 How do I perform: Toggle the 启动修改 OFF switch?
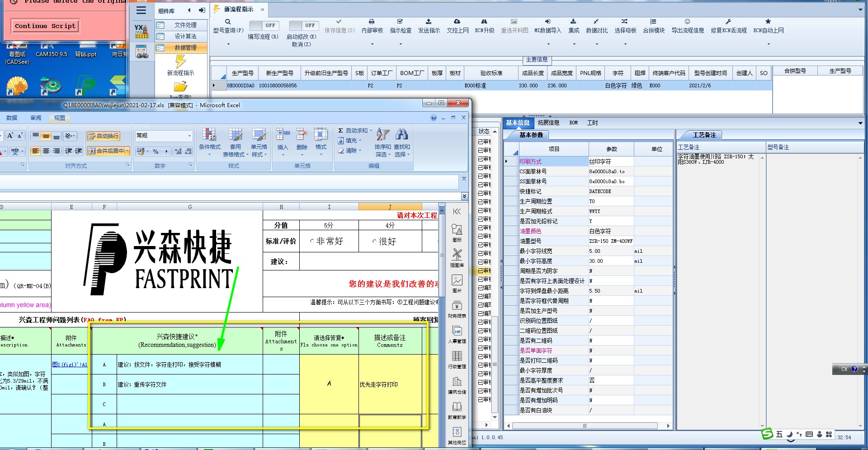pyautogui.click(x=303, y=26)
